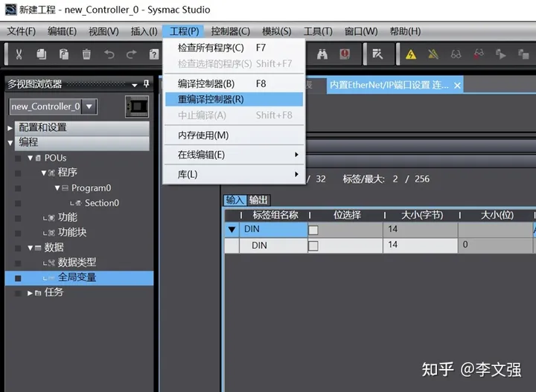Select 功能 in the tree
The image size is (536, 392).
(x=67, y=217)
